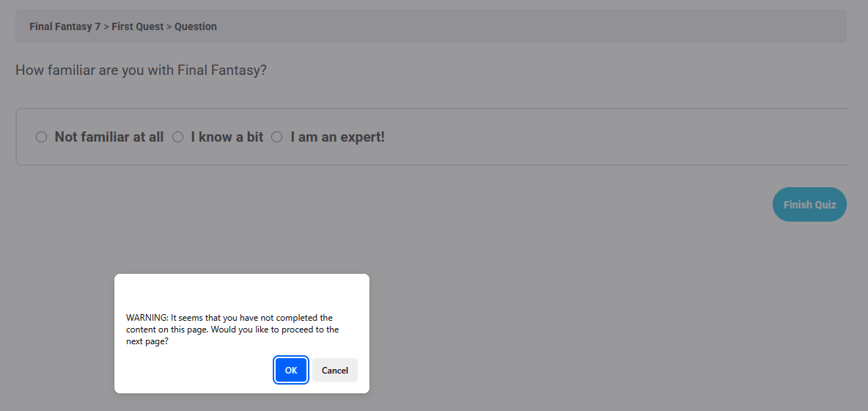Click the separator after "Final Fantasy 7"
The width and height of the screenshot is (868, 411).
[x=106, y=26]
